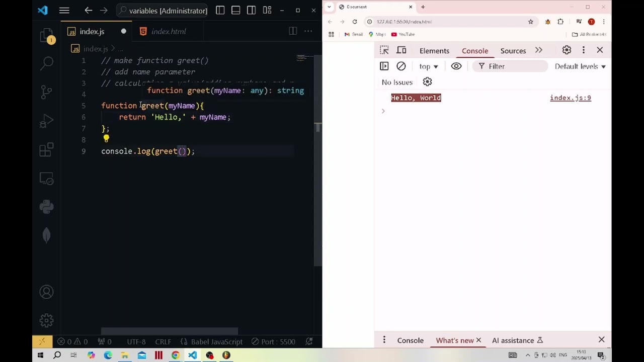Open the Extensions view
This screenshot has width=644, height=362.
[46, 149]
